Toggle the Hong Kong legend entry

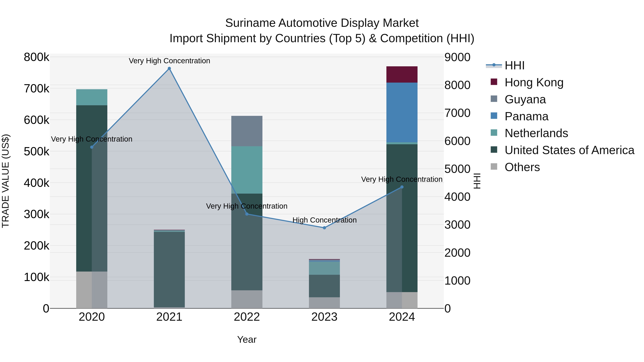pyautogui.click(x=527, y=82)
